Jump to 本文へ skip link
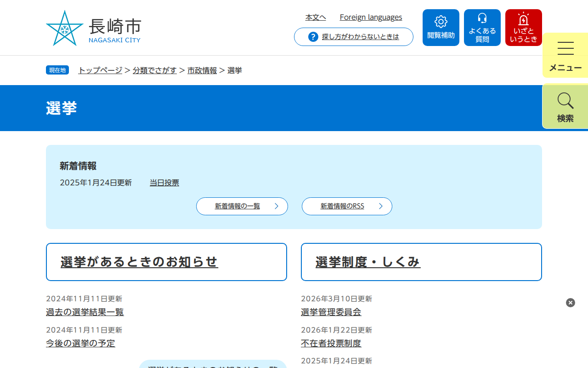The image size is (588, 368). pyautogui.click(x=316, y=17)
